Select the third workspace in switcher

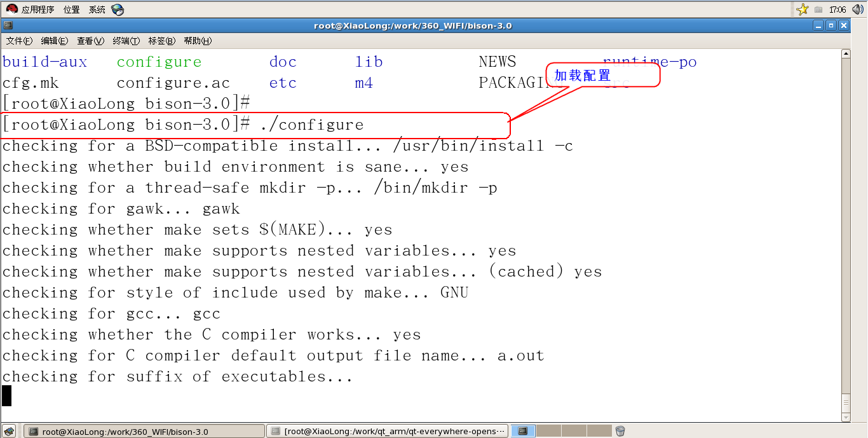tap(574, 431)
